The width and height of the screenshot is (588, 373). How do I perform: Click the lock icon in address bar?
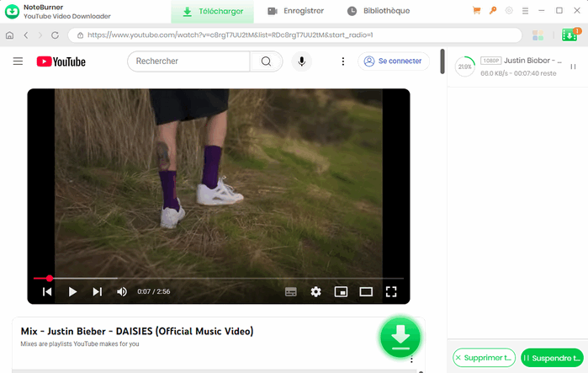(80, 35)
